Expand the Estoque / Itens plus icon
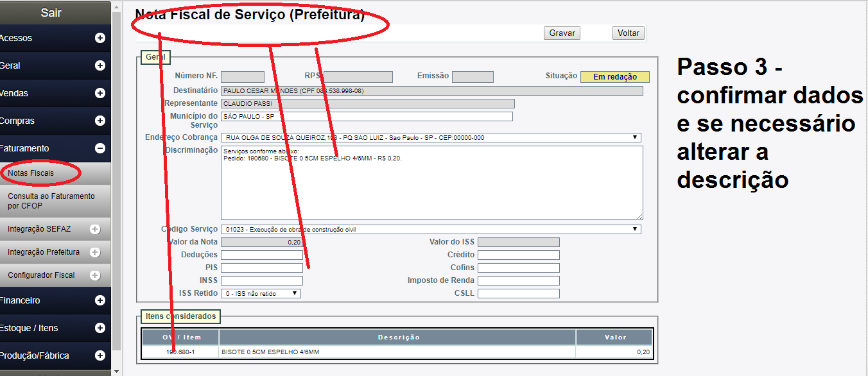868x376 pixels. tap(100, 328)
